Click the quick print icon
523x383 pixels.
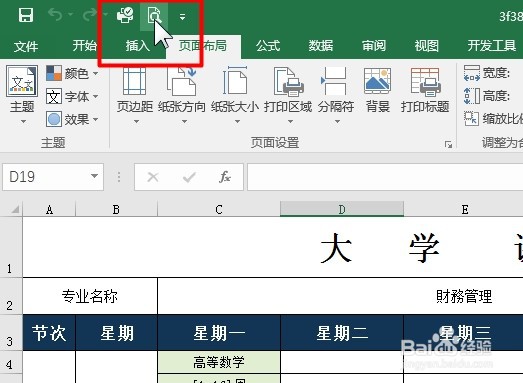click(x=125, y=15)
